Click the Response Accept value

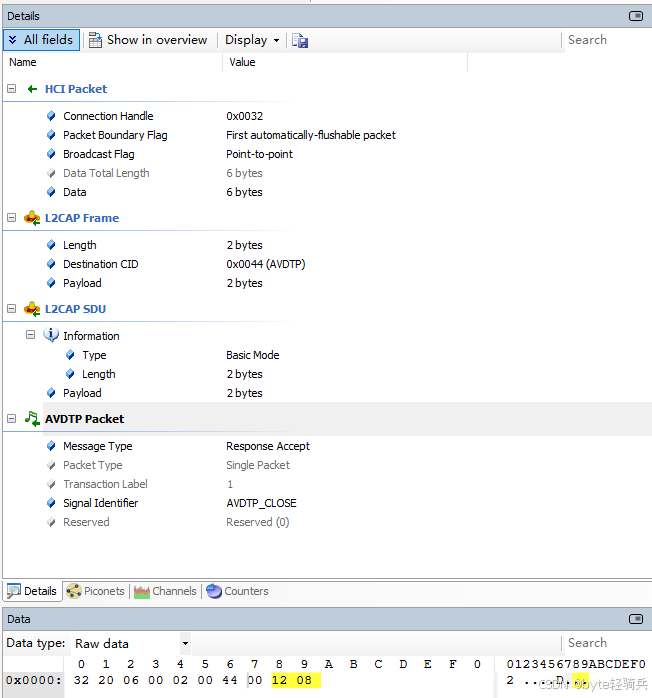(x=267, y=446)
